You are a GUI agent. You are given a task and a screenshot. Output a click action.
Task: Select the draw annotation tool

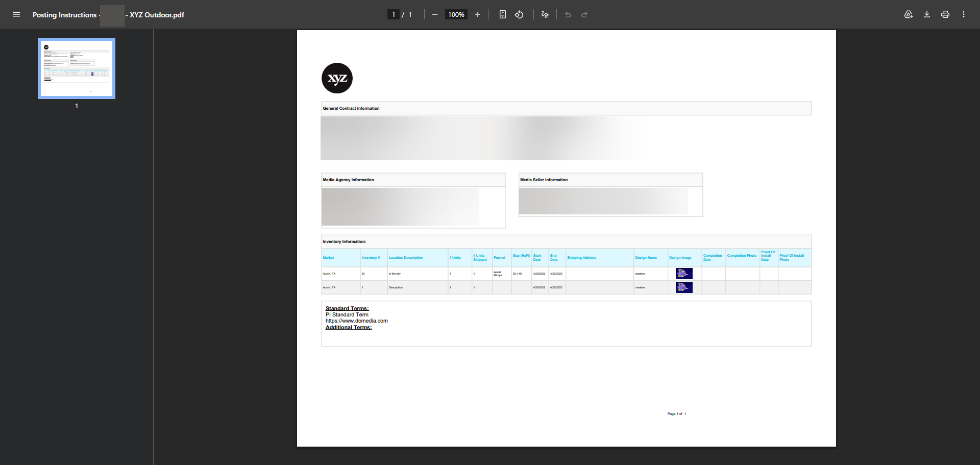[545, 14]
